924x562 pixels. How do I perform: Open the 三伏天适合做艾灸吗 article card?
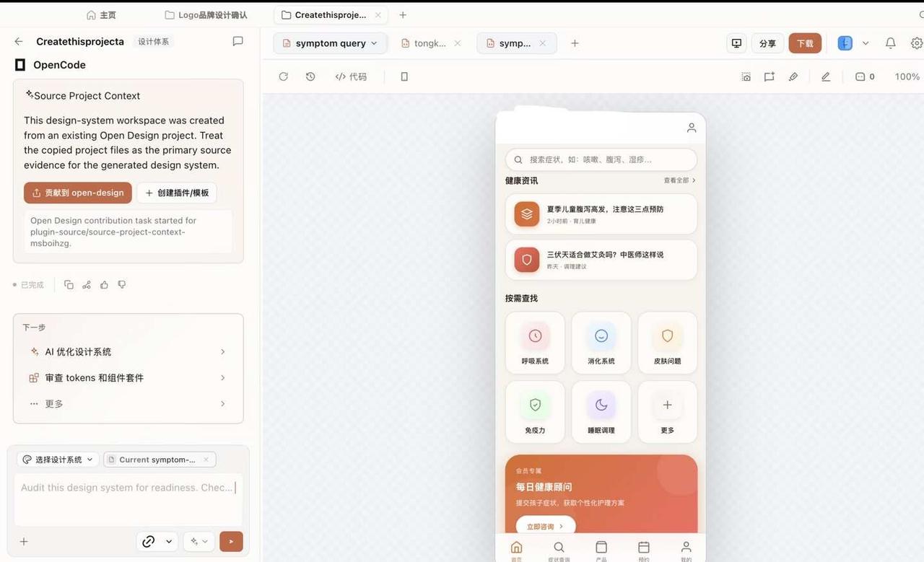(x=601, y=260)
